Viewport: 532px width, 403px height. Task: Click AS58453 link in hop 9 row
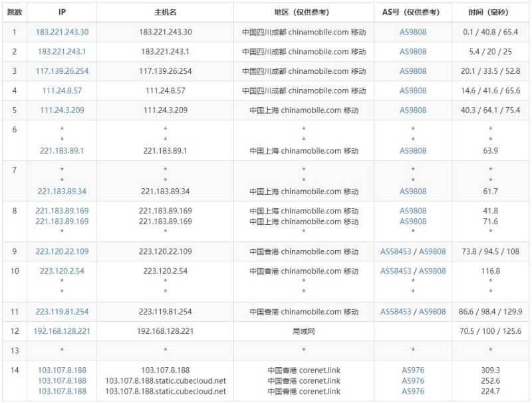pos(396,251)
